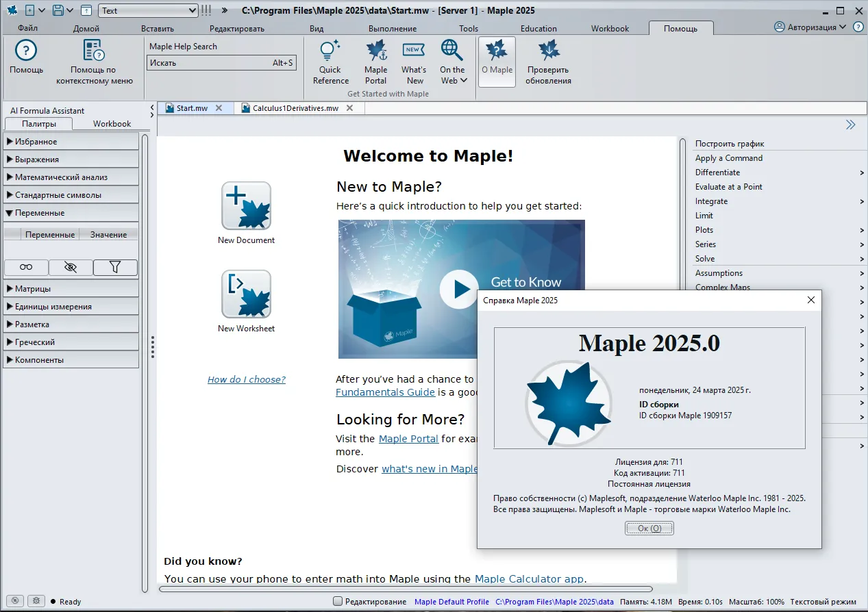
Task: Close the Calculus1Derivatives.mw tab
Action: (x=349, y=107)
